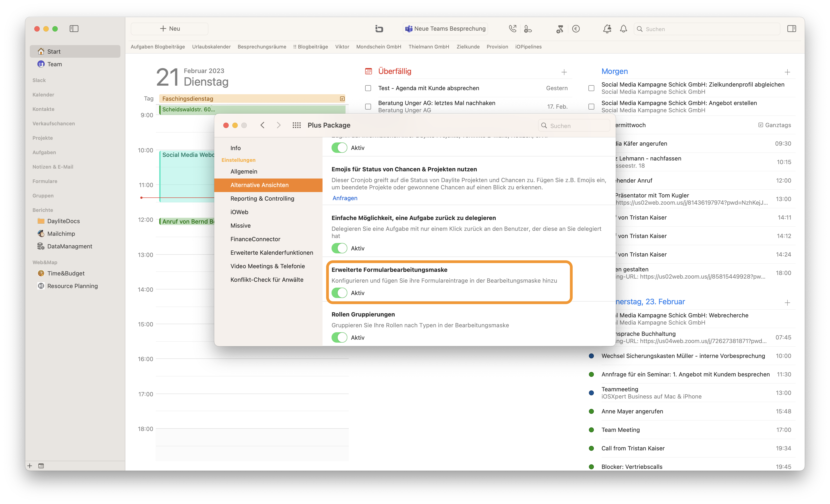Click the toolbar icon left of the euro icon
This screenshot has height=504, width=830.
[x=560, y=29]
